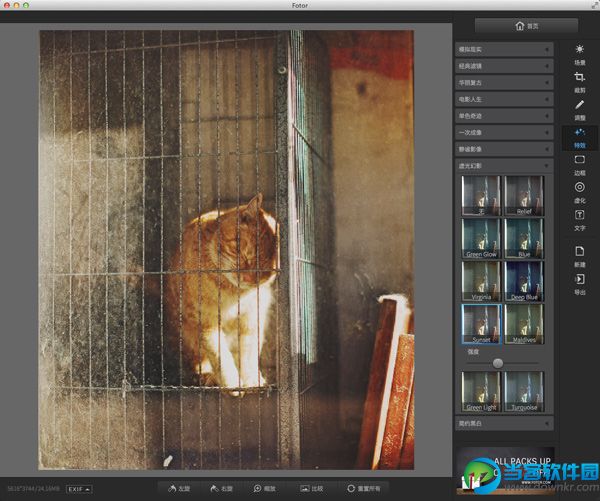Switch to the 特效 effects tab
The width and height of the screenshot is (600, 501).
[580, 135]
